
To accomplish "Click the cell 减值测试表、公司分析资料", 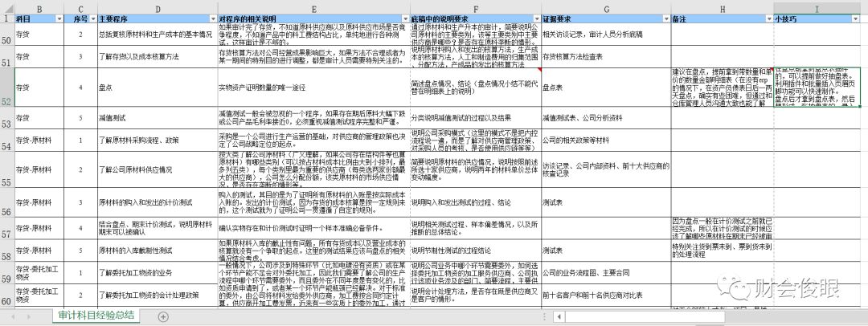I will click(x=606, y=118).
